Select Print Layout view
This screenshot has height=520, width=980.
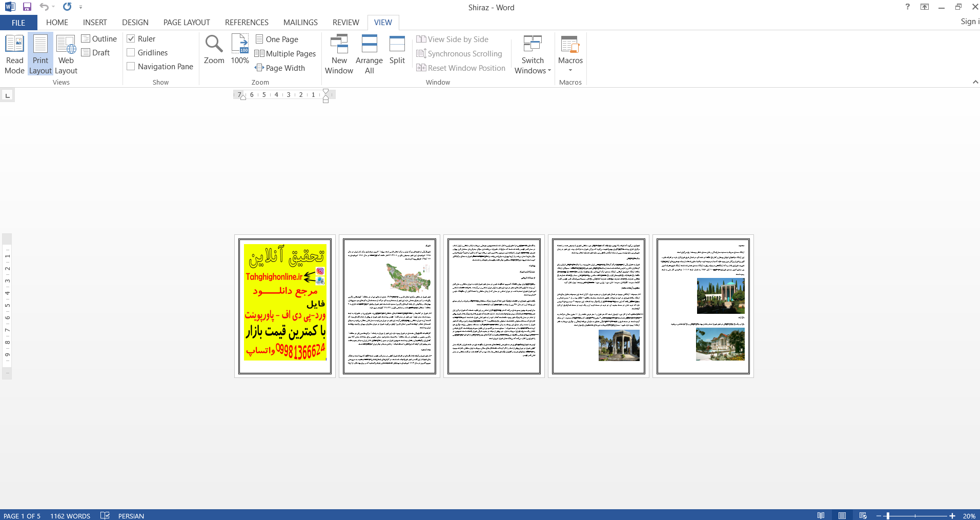pos(40,54)
